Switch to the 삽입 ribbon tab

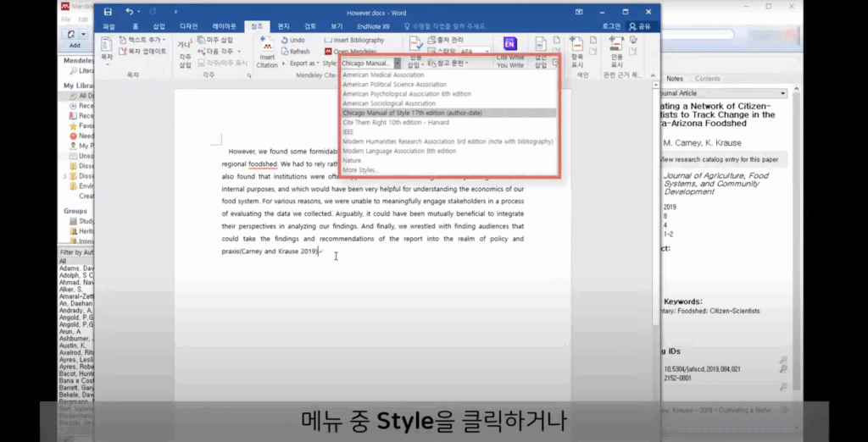(x=159, y=26)
